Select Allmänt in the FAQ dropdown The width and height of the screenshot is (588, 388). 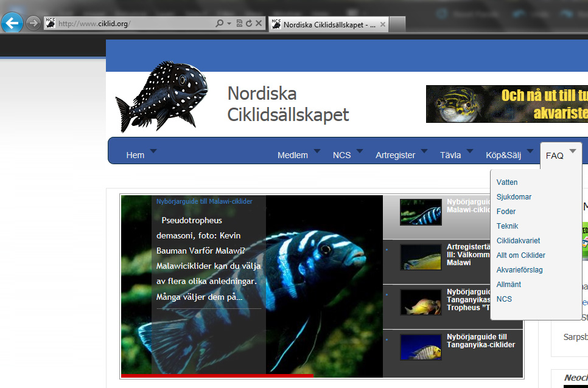click(x=508, y=285)
